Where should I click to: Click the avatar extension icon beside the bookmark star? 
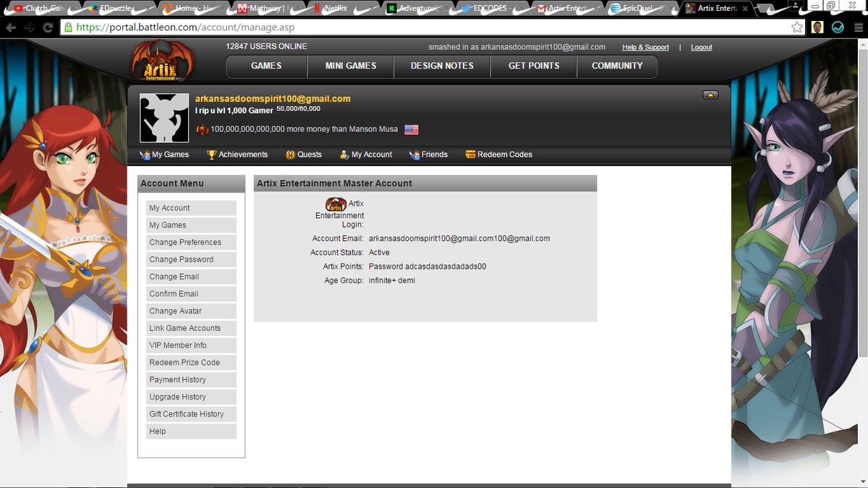pos(817,28)
